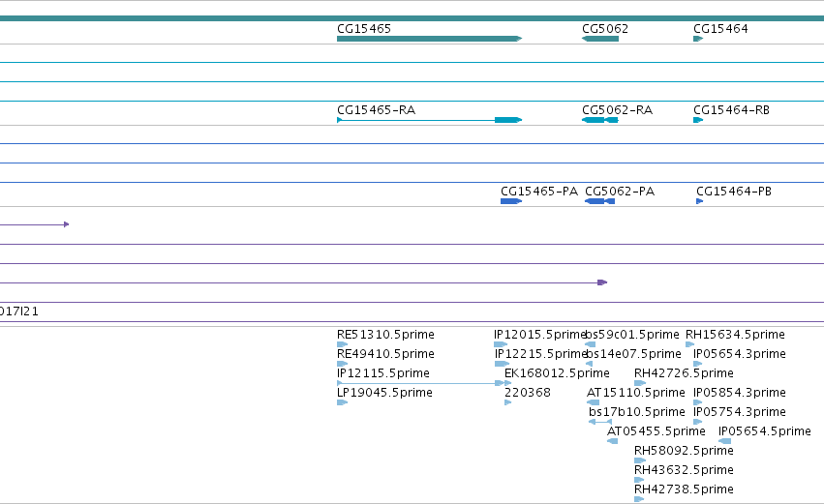Select the CG15464-PB protein feature
The image size is (824, 504).
pos(700,201)
